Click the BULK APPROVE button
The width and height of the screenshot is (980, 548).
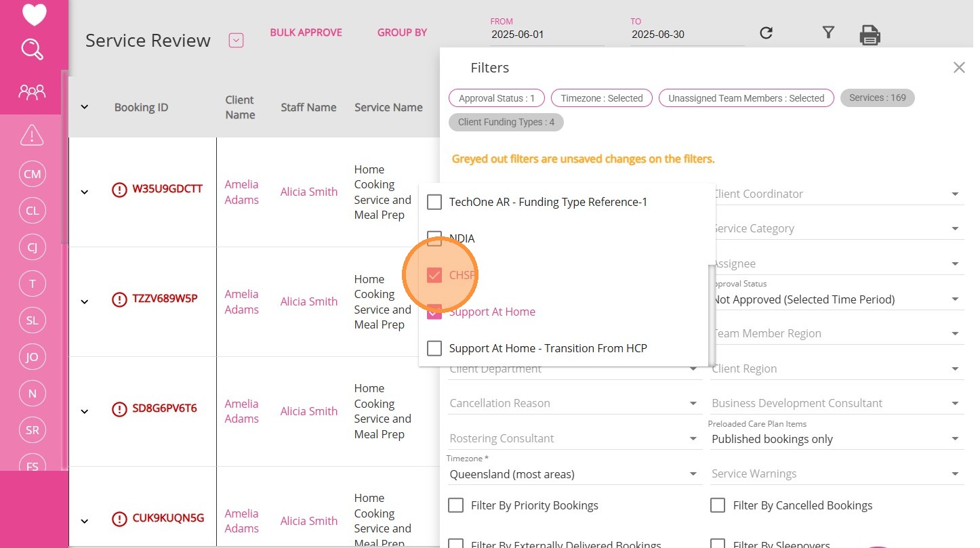[x=306, y=33]
